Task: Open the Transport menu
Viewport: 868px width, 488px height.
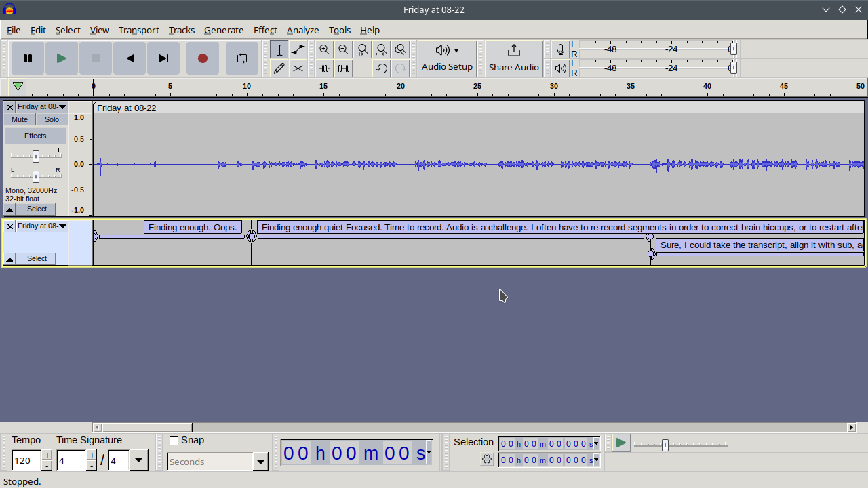Action: click(138, 30)
